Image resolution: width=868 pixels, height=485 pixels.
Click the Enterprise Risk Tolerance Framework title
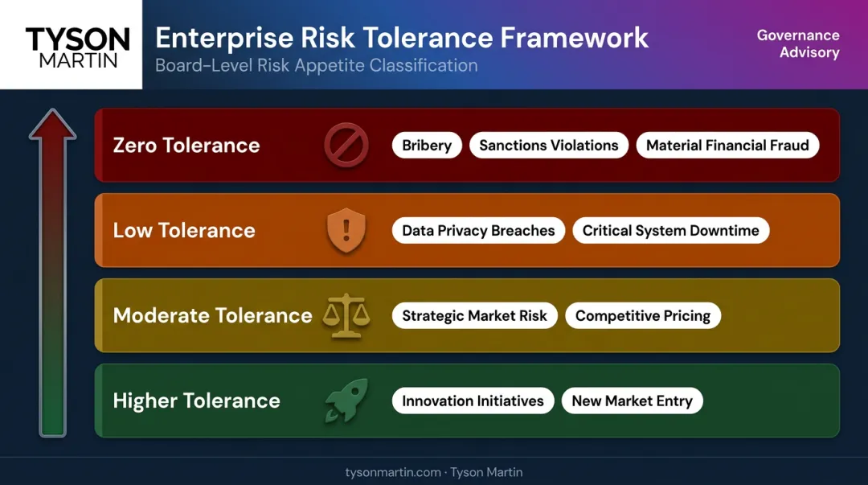[x=402, y=38]
